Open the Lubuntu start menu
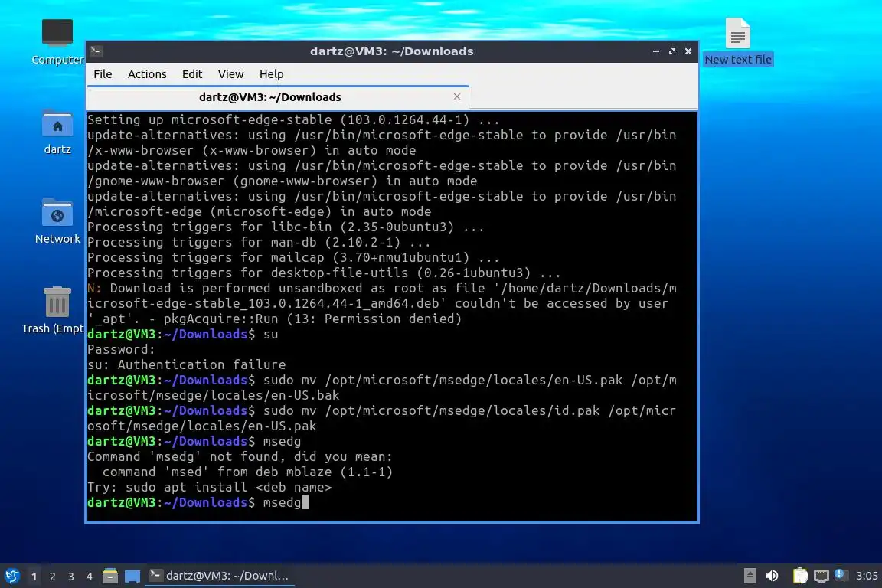The image size is (882, 588). 11,576
